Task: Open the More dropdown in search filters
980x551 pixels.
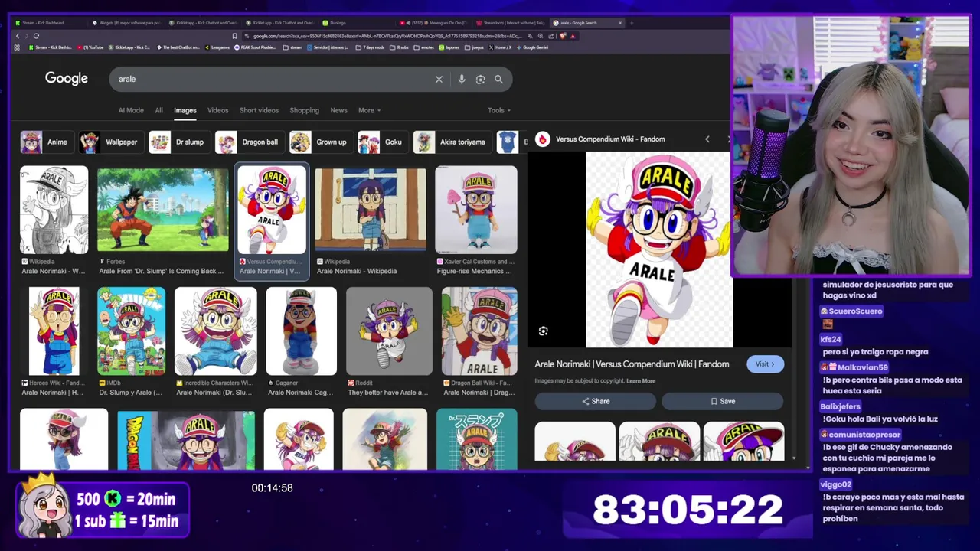Action: coord(369,110)
